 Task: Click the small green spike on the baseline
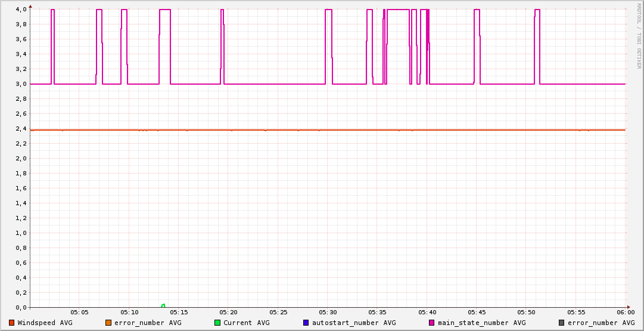[x=163, y=305]
